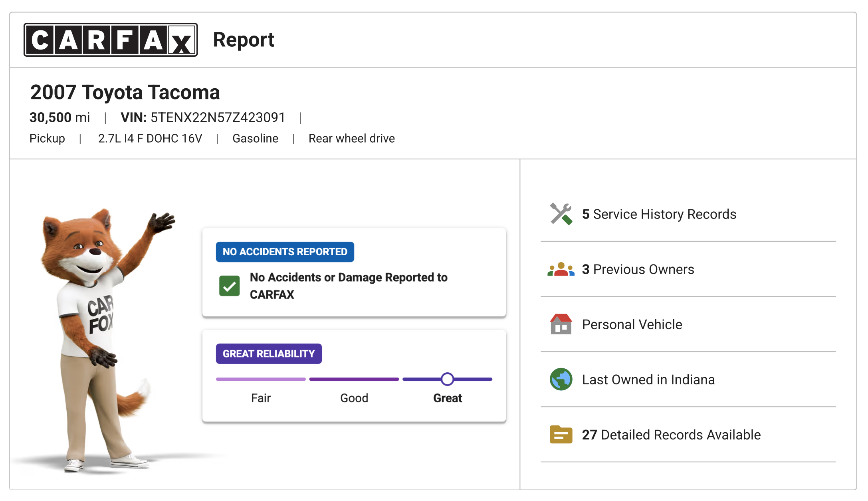Select Last Owned in Indiana row
Image resolution: width=868 pixels, height=501 pixels.
648,380
